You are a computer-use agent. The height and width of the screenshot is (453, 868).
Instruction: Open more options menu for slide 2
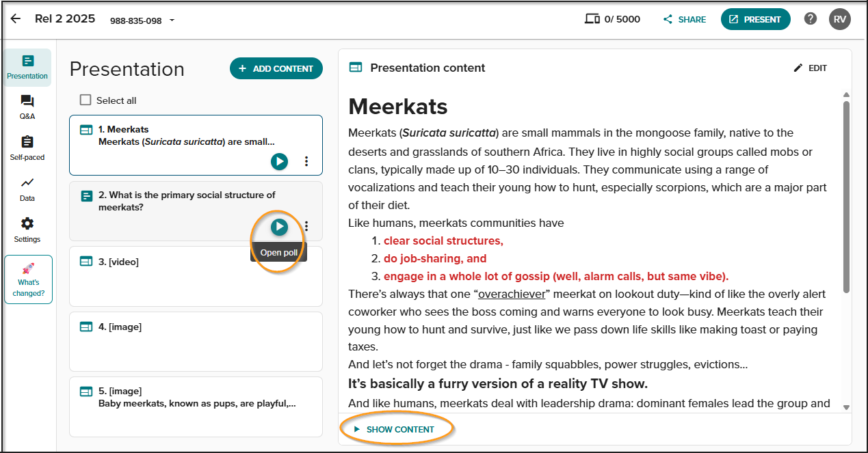click(306, 226)
